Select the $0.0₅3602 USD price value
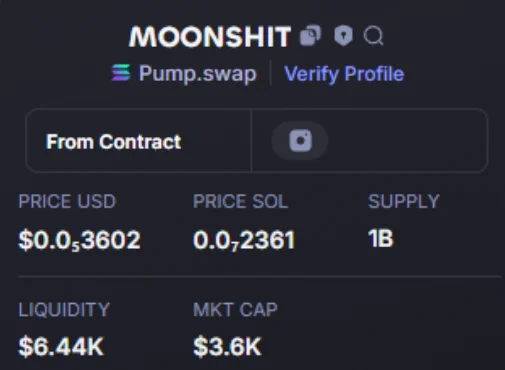Screen dimensions: 505x370 [x=79, y=240]
